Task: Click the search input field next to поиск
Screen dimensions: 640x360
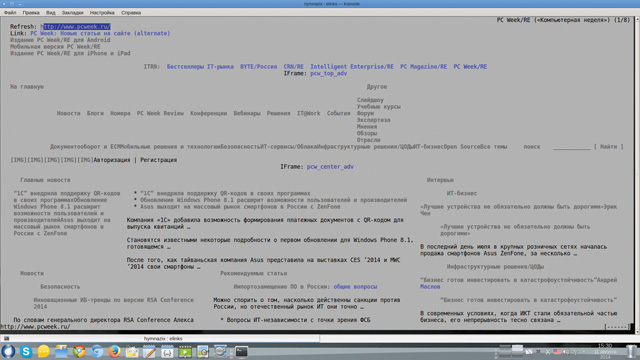Action: tap(571, 147)
